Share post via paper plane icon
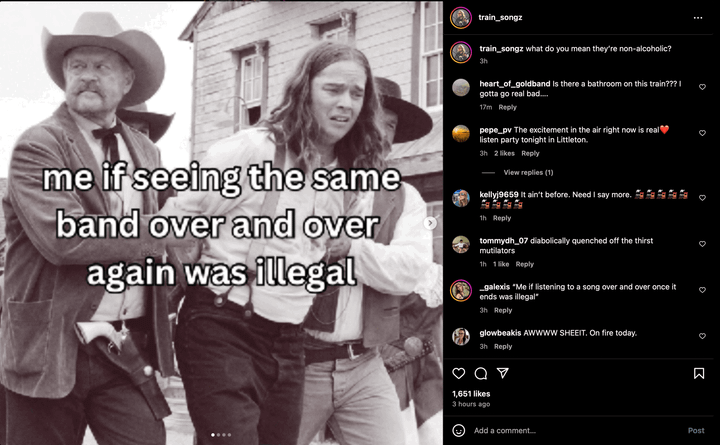This screenshot has height=445, width=720. [x=503, y=373]
